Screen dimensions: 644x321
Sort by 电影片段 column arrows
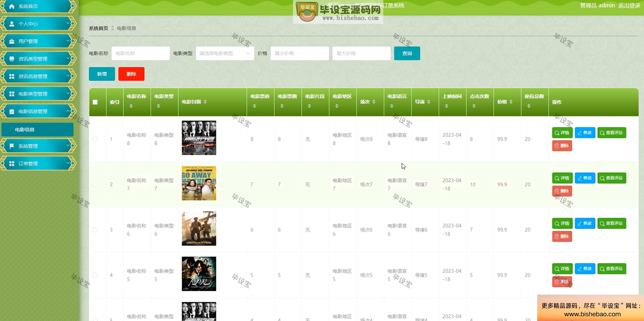pos(310,106)
